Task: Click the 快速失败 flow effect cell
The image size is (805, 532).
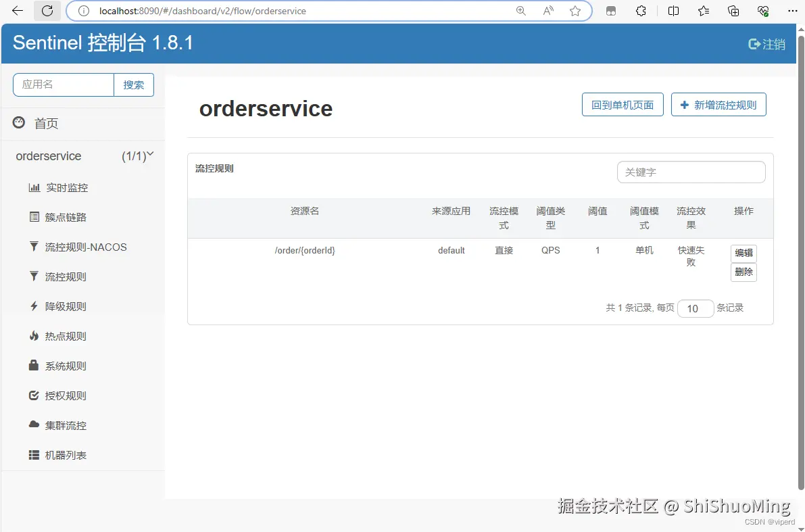Action: pos(691,256)
